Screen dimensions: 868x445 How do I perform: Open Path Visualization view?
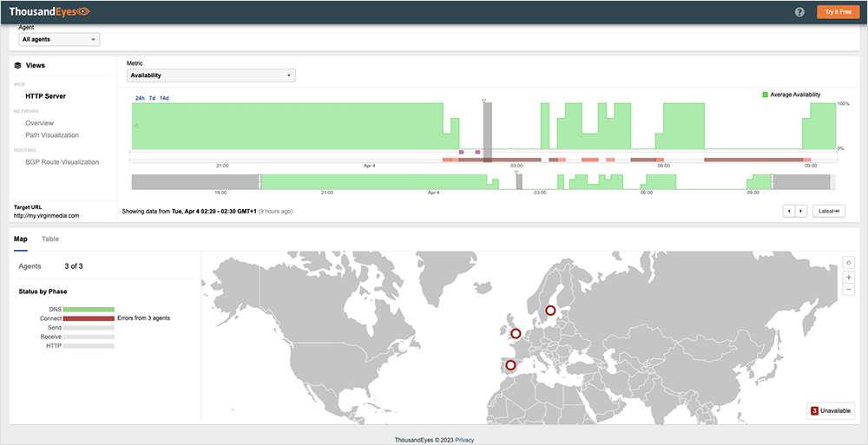click(52, 135)
